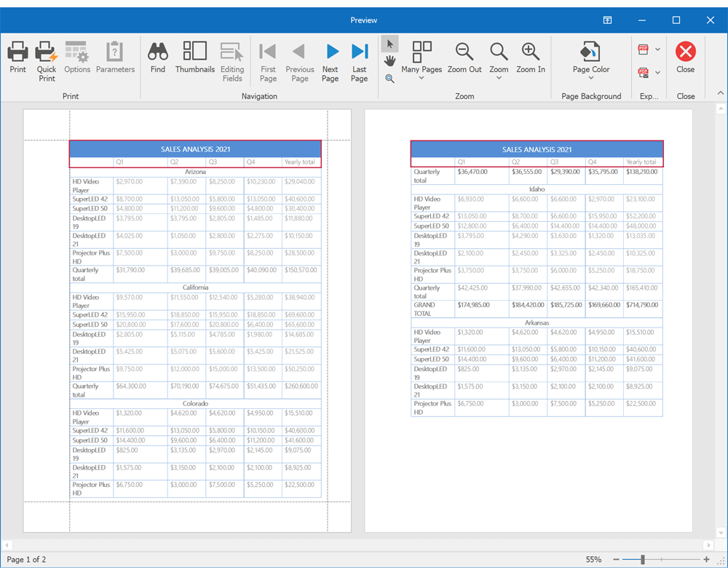Click the Print icon
The image size is (728, 575).
tap(17, 57)
